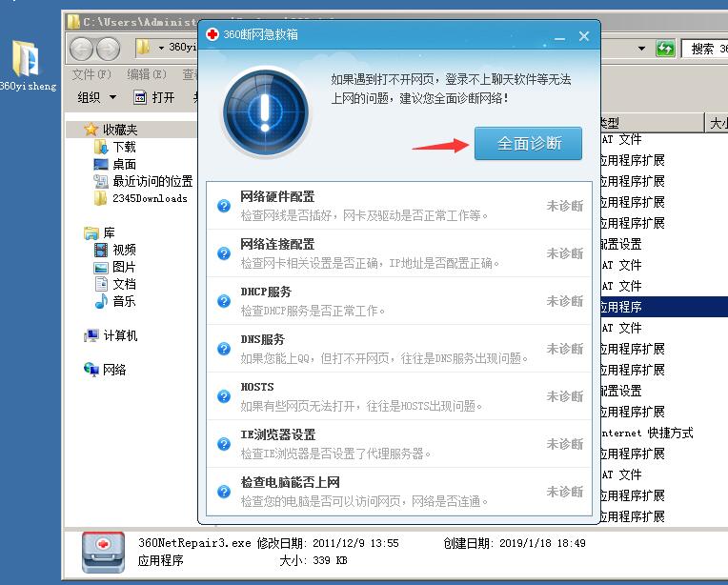
Task: Click the Explorer search box
Action: (704, 49)
